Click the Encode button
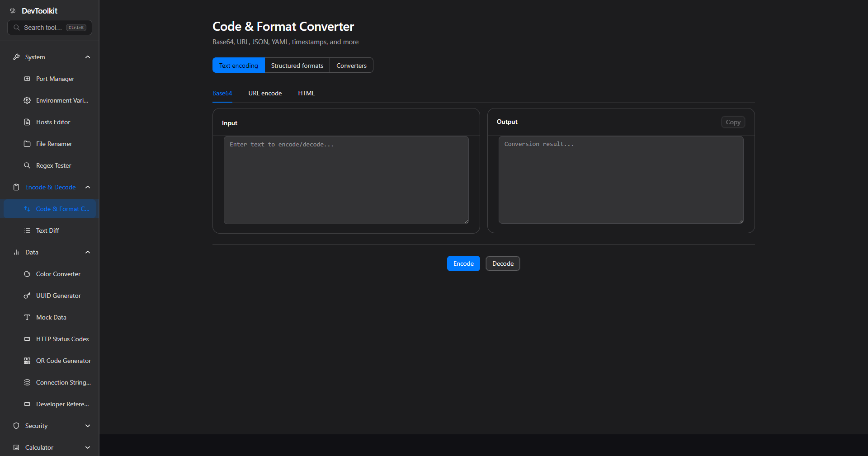The image size is (868, 456). pos(463,263)
